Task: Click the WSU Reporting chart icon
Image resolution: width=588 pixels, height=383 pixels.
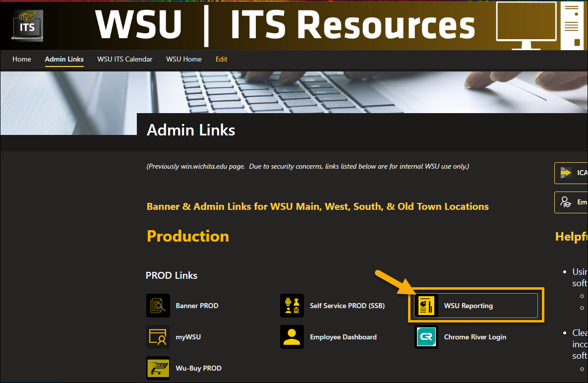Action: coord(425,306)
